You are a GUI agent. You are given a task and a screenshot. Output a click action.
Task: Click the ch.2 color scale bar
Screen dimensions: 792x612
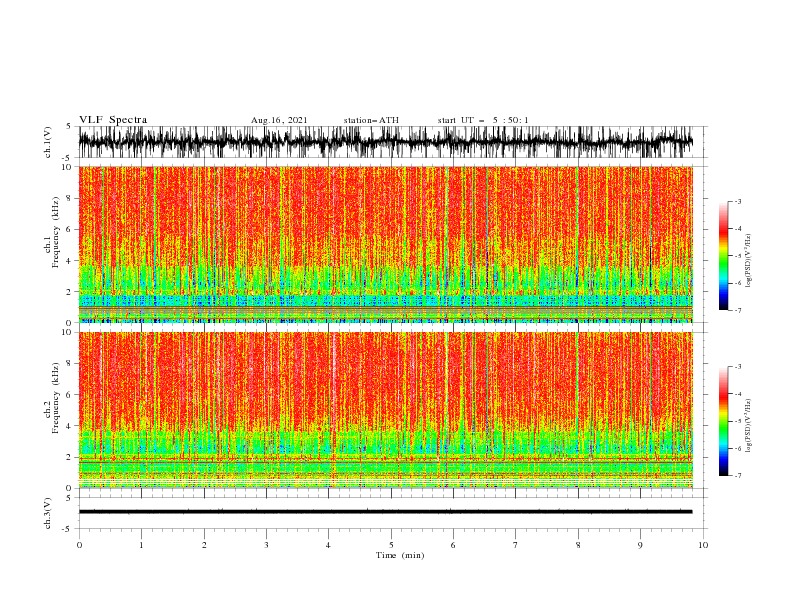tap(723, 421)
